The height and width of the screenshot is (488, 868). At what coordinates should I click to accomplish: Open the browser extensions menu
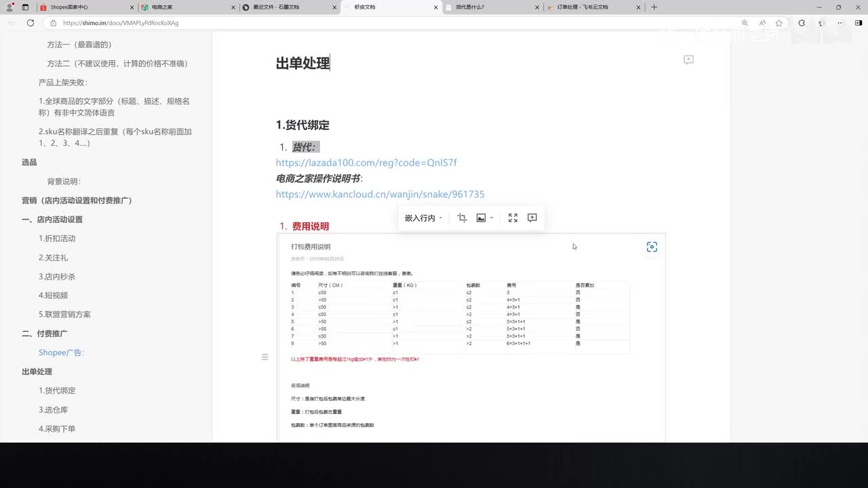point(802,22)
